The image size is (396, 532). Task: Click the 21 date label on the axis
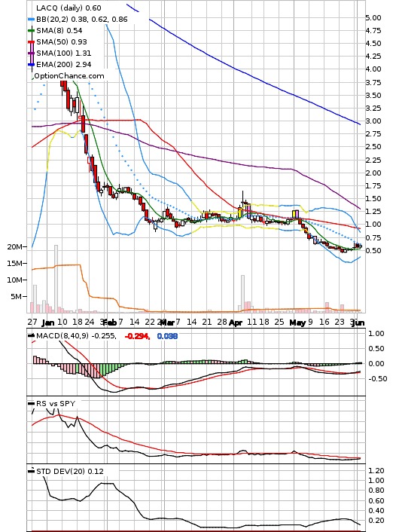[207, 322]
